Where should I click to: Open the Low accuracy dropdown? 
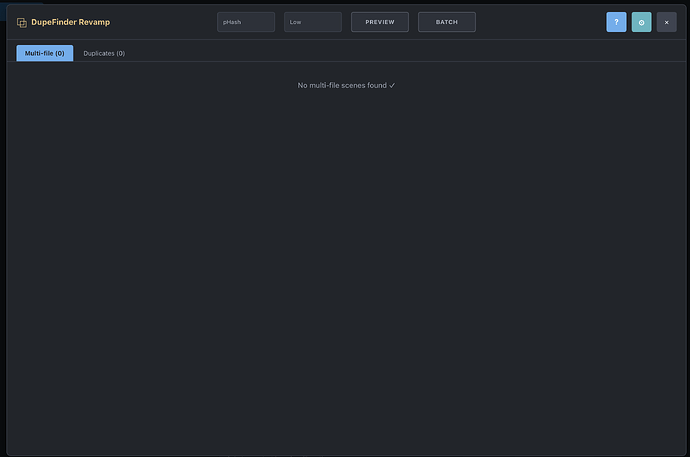313,22
